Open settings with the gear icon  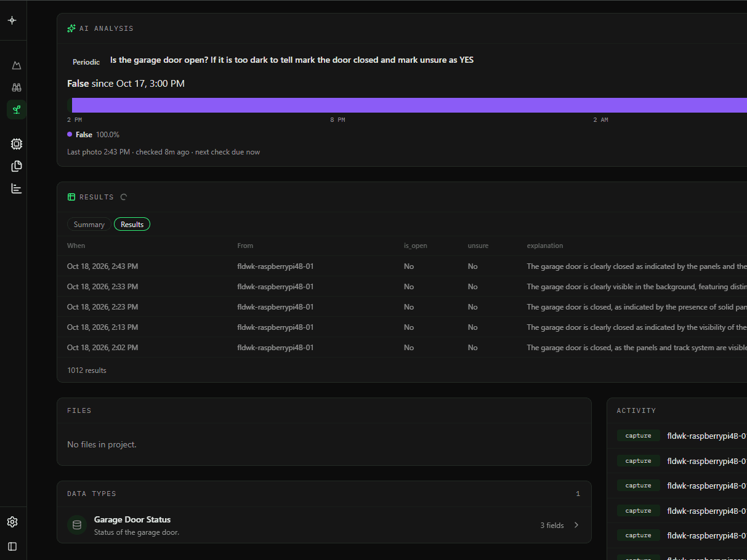(12, 522)
